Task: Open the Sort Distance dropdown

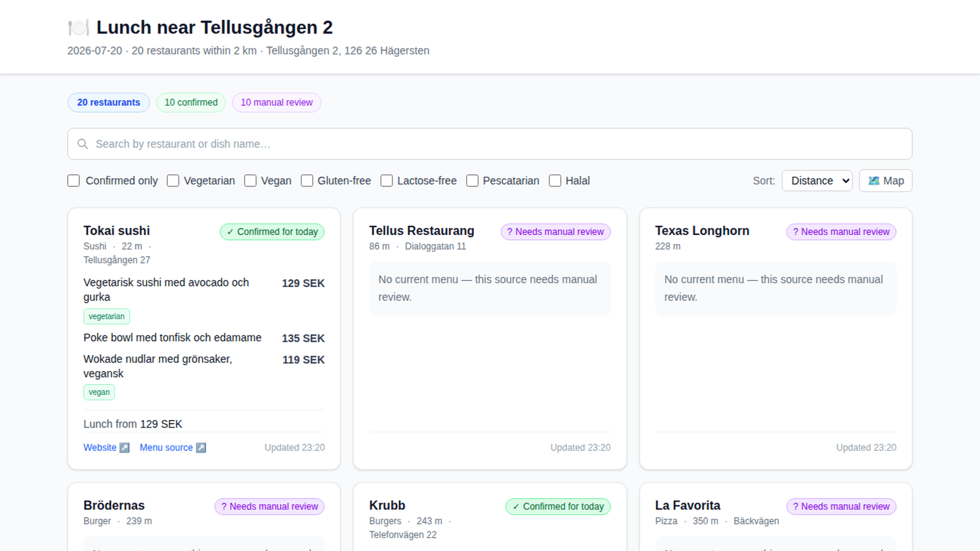Action: coord(817,181)
